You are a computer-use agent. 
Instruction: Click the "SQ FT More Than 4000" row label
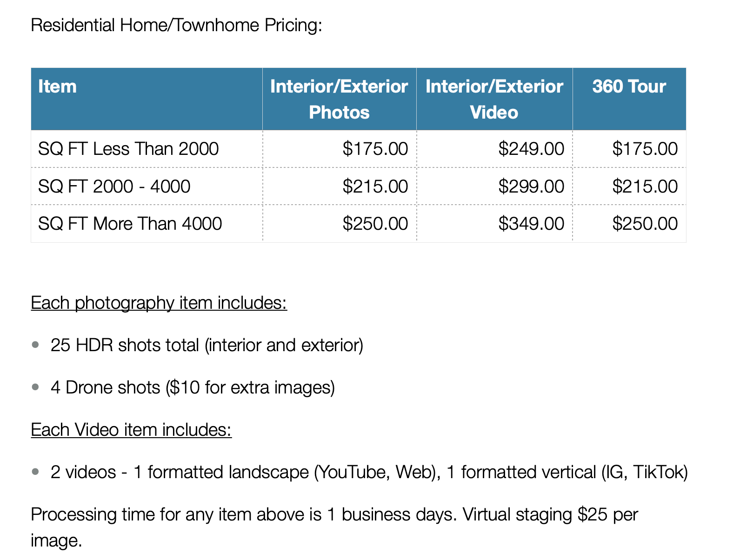coord(130,224)
